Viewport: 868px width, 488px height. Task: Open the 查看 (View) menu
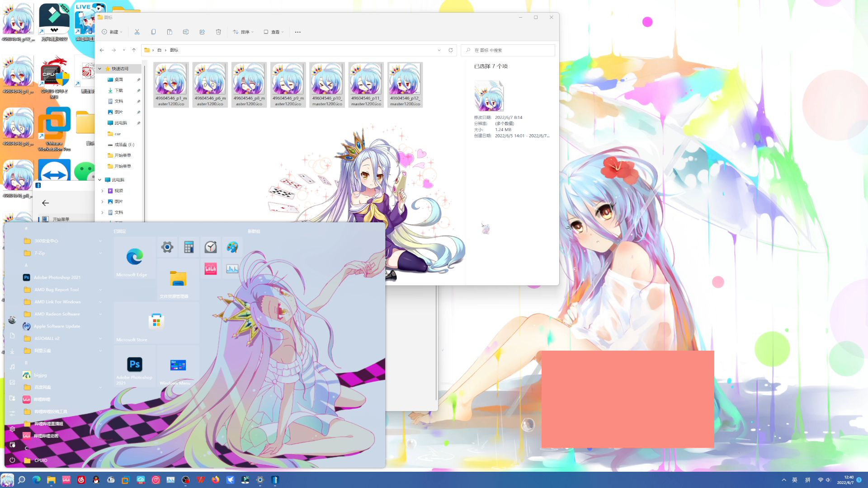tap(274, 32)
